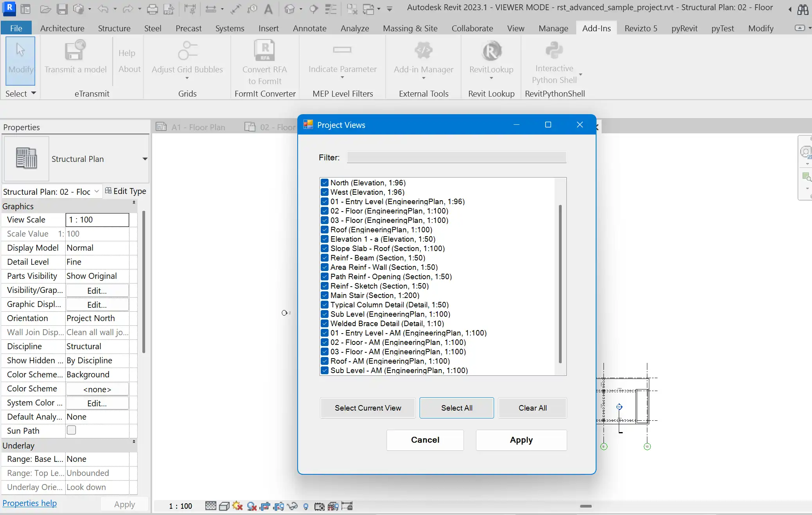Screen dimensions: 812x515
Task: Click the Revit application logo button
Action: point(9,8)
